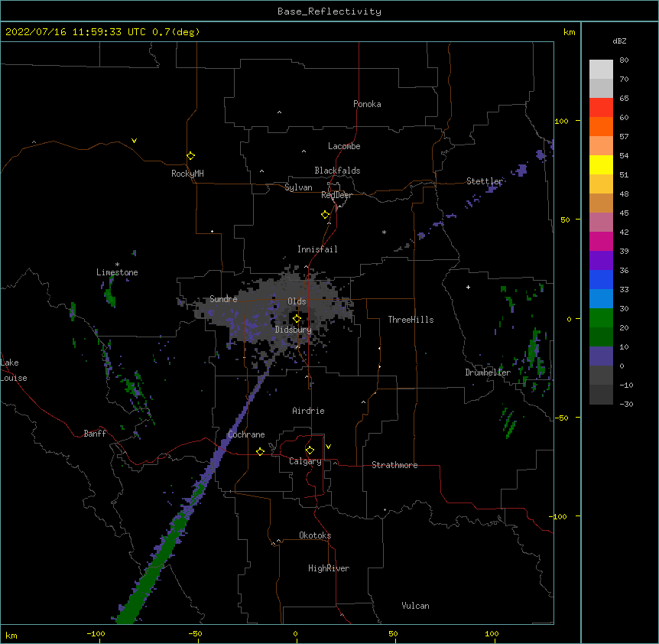The height and width of the screenshot is (644, 659).
Task: Click the Vulcan label
Action: (415, 606)
